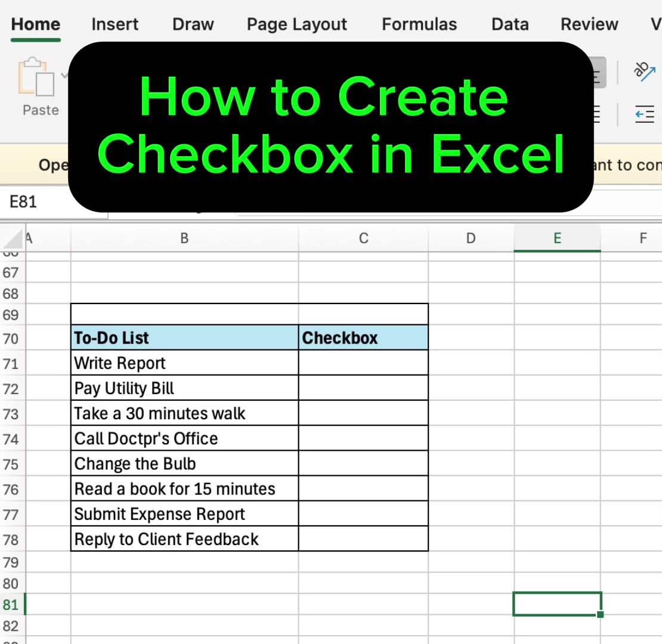
Task: Click checkbox cell beside Change the Bulb
Action: click(364, 463)
